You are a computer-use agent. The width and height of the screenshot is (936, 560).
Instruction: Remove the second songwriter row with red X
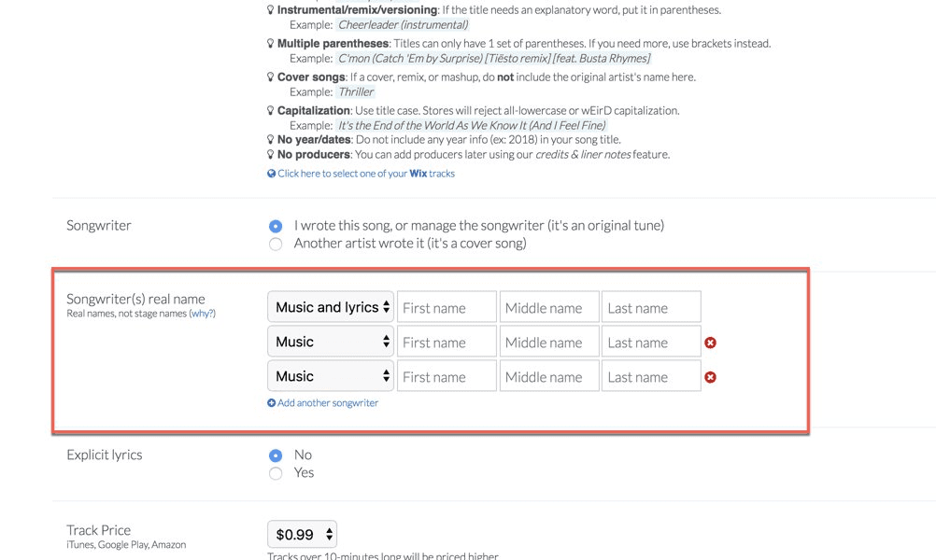[710, 343]
